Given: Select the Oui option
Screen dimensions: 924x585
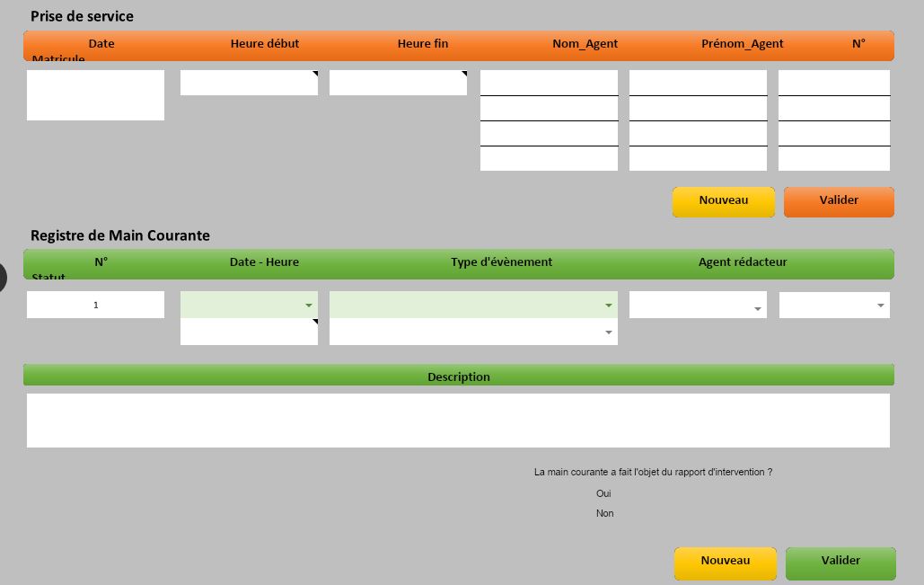Looking at the screenshot, I should click(603, 493).
